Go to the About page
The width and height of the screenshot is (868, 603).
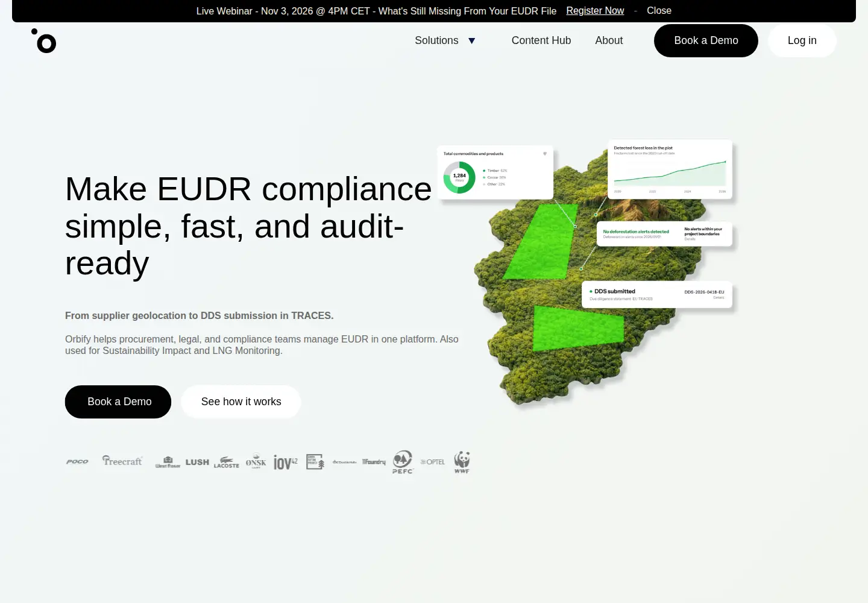click(x=609, y=40)
